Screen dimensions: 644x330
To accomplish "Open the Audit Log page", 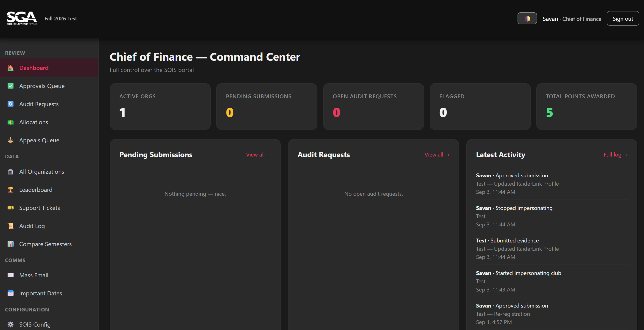I will point(49,226).
